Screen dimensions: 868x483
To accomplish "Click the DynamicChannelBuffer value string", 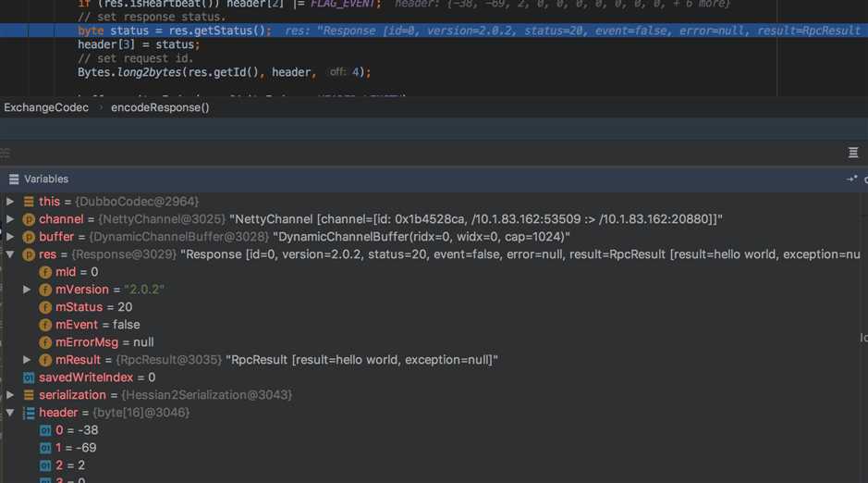I will [422, 237].
